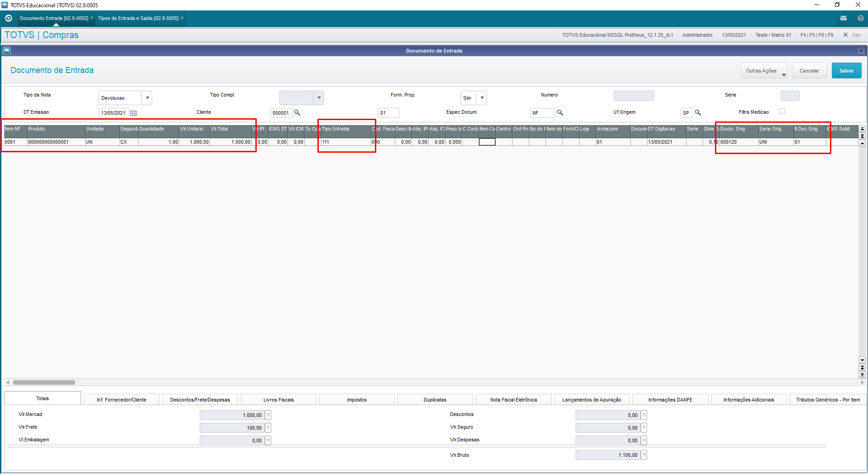Open the Nota Fiscal Eletrônica tab
The height and width of the screenshot is (474, 868).
pos(513,400)
